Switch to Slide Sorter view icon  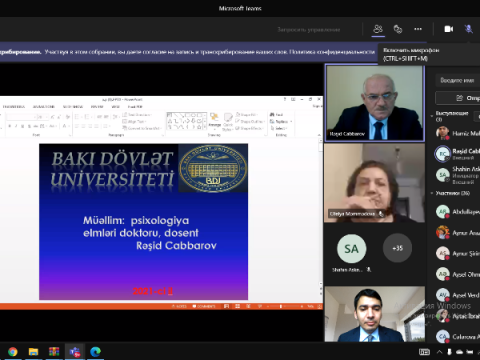click(238, 306)
